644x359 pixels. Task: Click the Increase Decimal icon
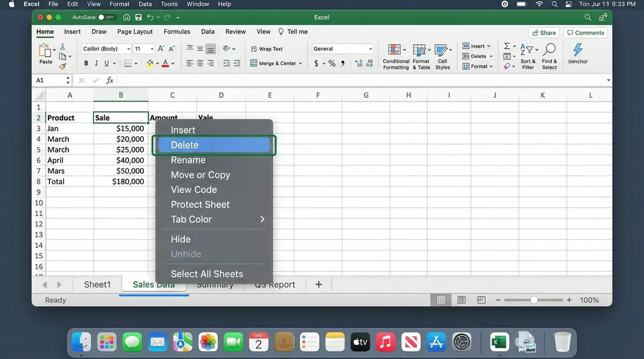(358, 63)
